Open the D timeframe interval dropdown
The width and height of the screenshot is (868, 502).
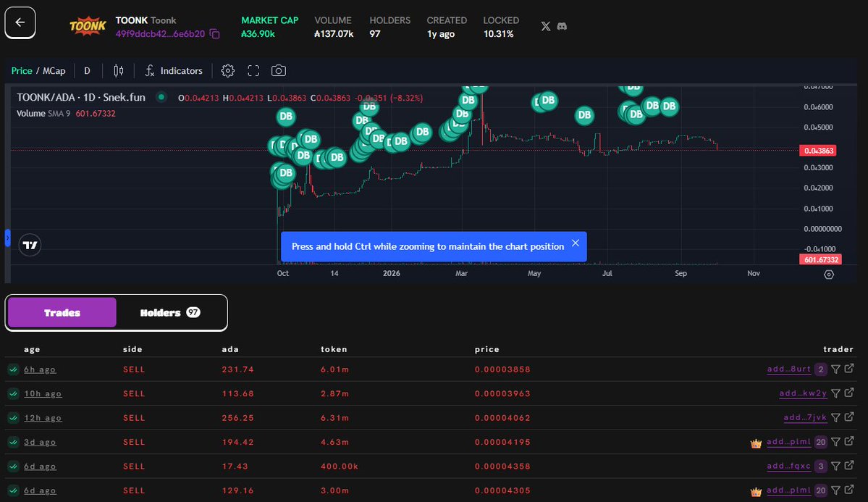click(87, 70)
